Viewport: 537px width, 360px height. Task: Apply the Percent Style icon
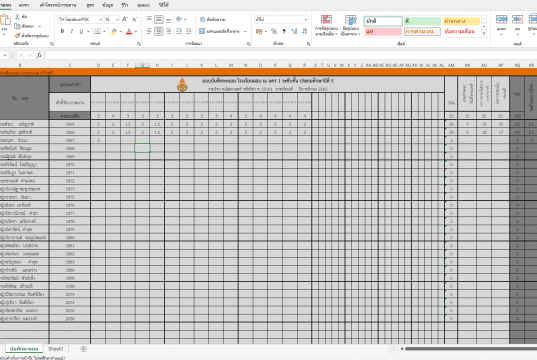(274, 31)
